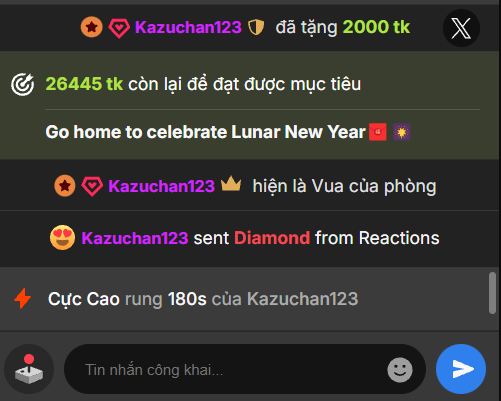Click the gold crown icon beside Kazuchan123

tap(231, 184)
